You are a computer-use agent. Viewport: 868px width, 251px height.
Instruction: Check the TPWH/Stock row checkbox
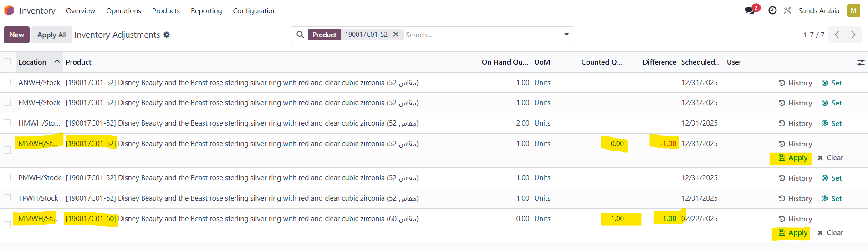point(7,198)
